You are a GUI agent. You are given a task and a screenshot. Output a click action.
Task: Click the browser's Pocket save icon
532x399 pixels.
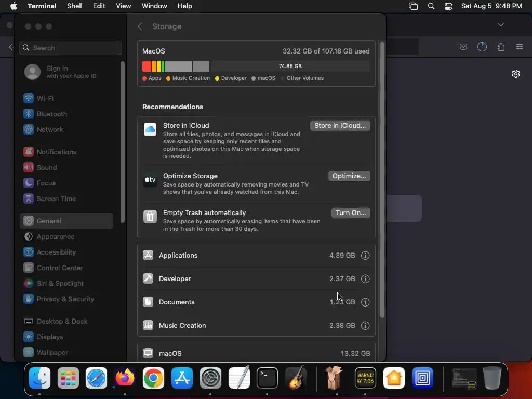tap(463, 47)
